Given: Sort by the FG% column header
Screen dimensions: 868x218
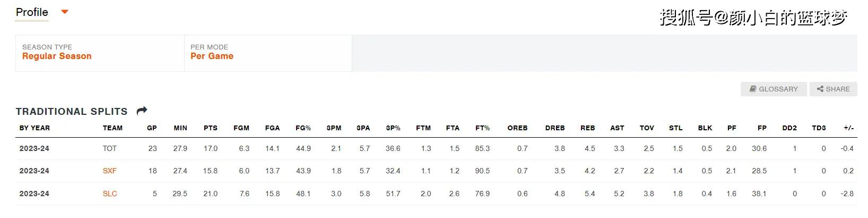Looking at the screenshot, I should coord(303,128).
